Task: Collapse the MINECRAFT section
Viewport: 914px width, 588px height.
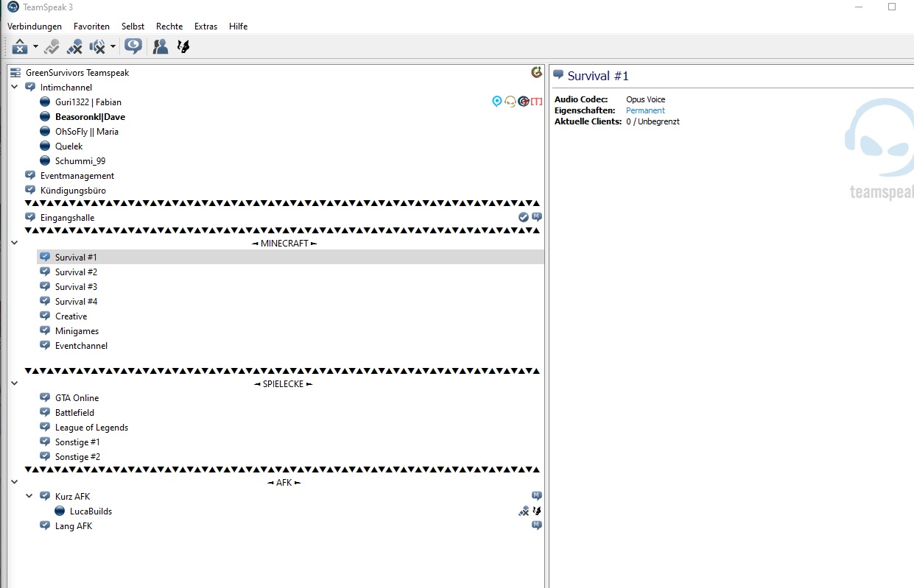Action: tap(15, 243)
